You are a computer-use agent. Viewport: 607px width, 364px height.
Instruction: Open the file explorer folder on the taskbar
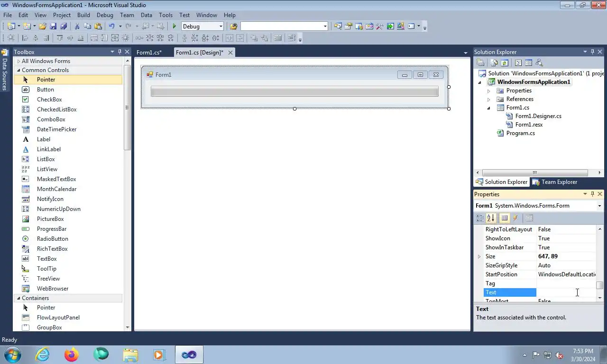click(x=130, y=354)
